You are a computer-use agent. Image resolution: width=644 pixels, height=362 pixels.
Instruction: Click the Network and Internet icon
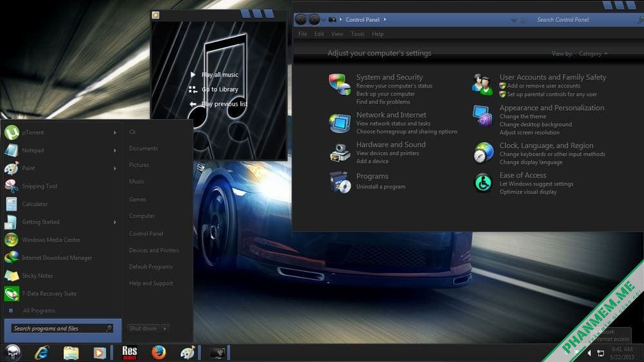pyautogui.click(x=339, y=122)
